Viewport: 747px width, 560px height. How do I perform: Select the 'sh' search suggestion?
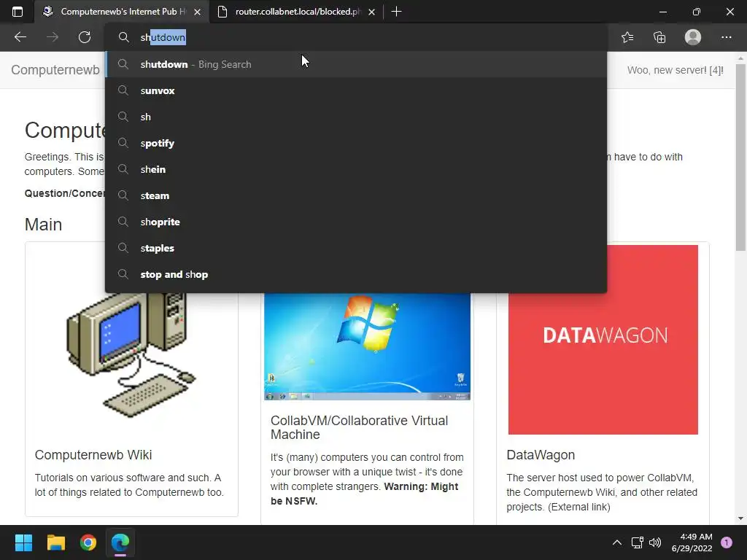click(x=356, y=117)
